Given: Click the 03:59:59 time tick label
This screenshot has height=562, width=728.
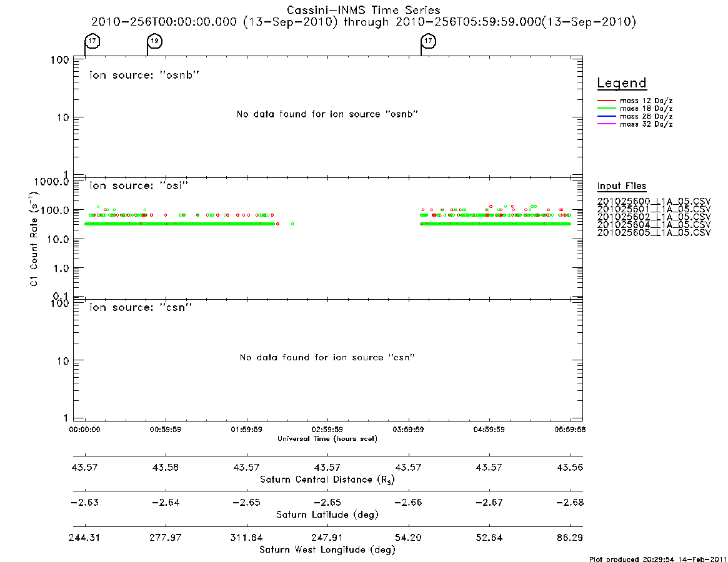Looking at the screenshot, I should click(x=408, y=430).
